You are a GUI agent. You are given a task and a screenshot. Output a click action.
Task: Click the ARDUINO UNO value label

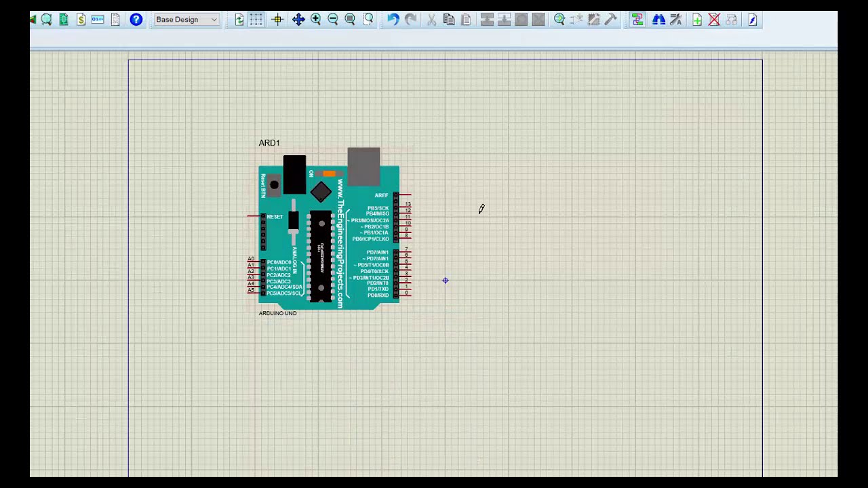277,313
